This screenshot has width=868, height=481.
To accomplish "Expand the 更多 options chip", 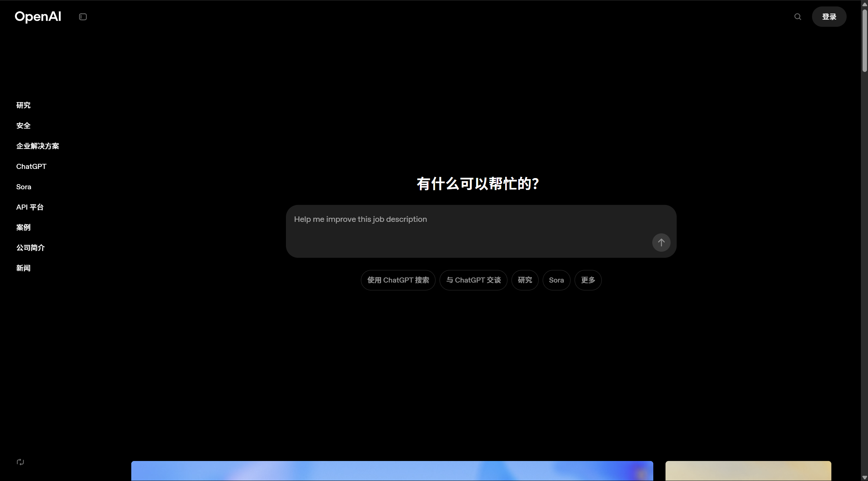I will 588,280.
